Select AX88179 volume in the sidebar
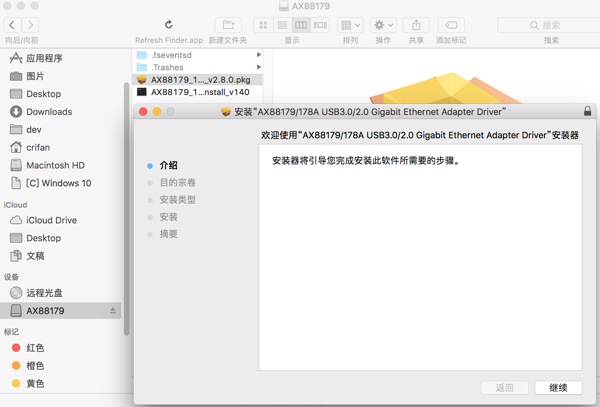The width and height of the screenshot is (600, 407). (60, 311)
